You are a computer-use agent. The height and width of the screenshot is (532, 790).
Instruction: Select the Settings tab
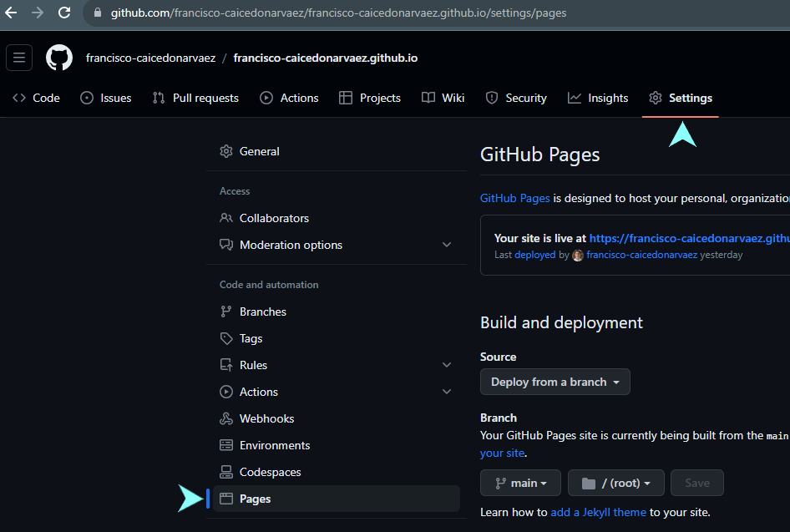click(680, 98)
